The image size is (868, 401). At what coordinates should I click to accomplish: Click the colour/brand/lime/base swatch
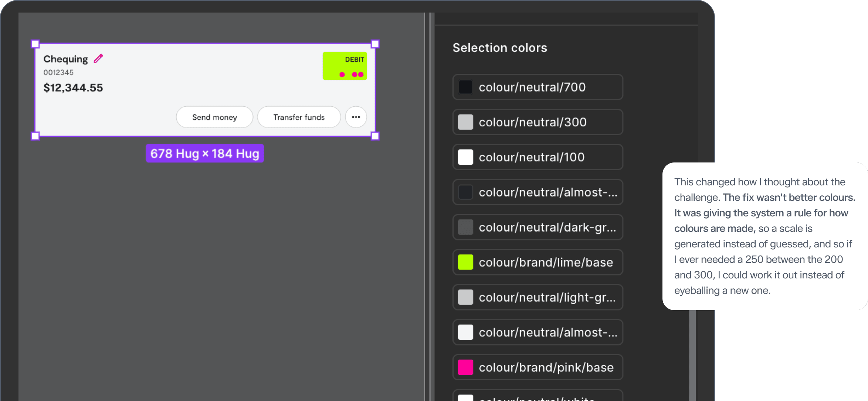click(x=465, y=262)
